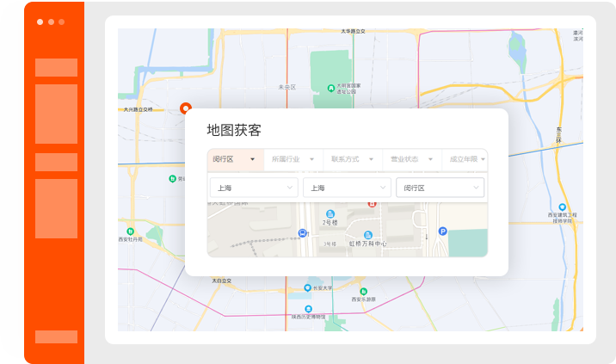Screen dimensions: 616x364
Task: Click the blue parking P icon
Action: point(443,231)
